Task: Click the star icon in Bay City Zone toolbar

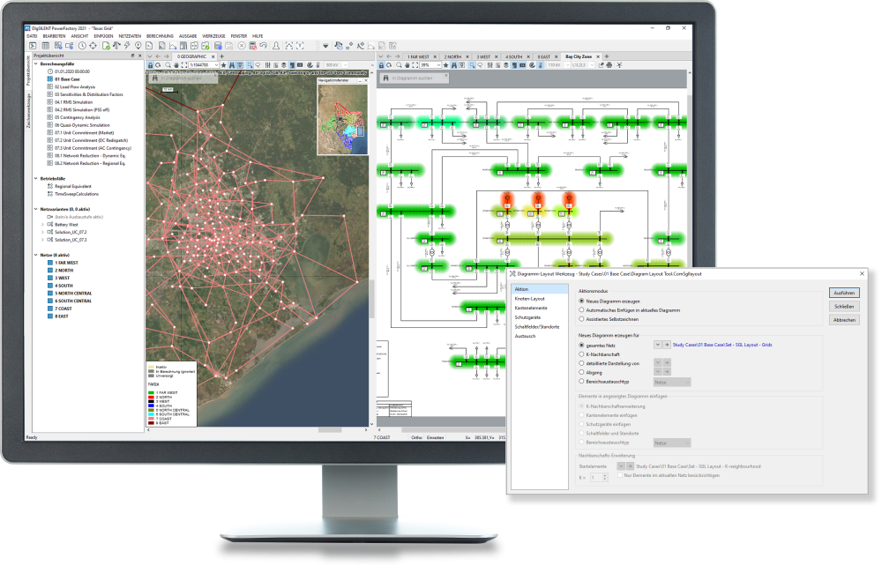Action: tap(446, 65)
